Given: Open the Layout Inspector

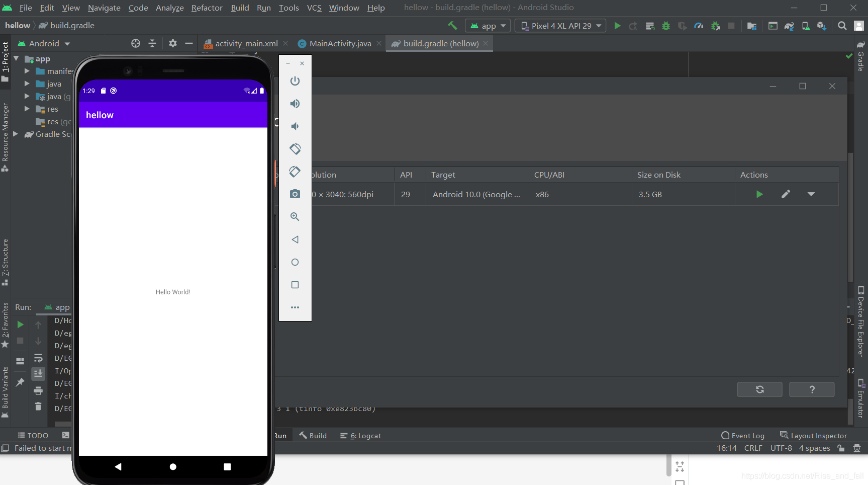Looking at the screenshot, I should pos(814,435).
